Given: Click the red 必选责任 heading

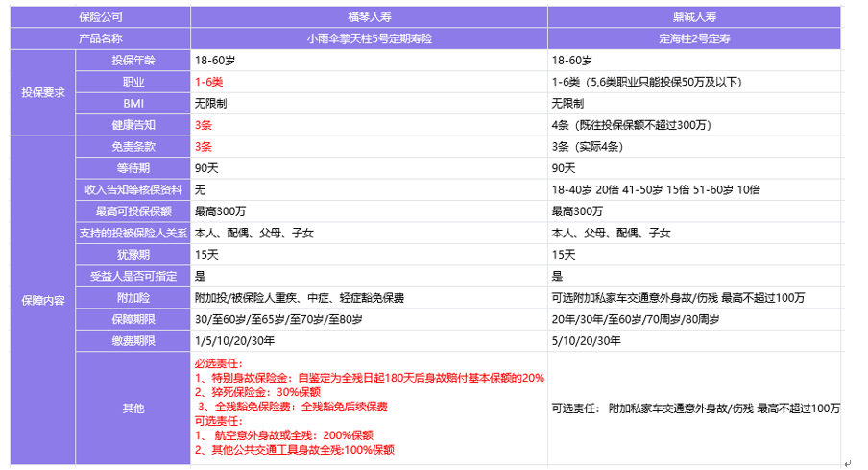Looking at the screenshot, I should coord(218,364).
